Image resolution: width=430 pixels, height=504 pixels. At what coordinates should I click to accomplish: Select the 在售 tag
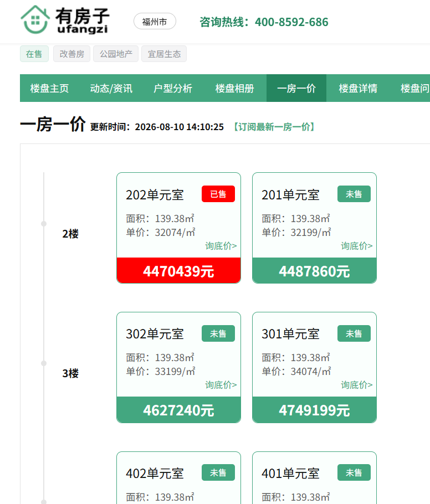(34, 54)
